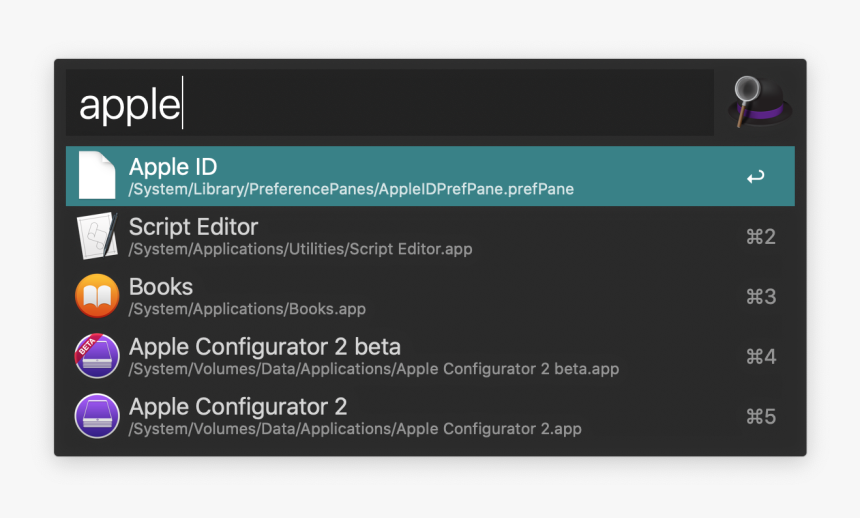Screen dimensions: 860x518
Task: Click the search field containing 'apple'
Action: pos(390,103)
